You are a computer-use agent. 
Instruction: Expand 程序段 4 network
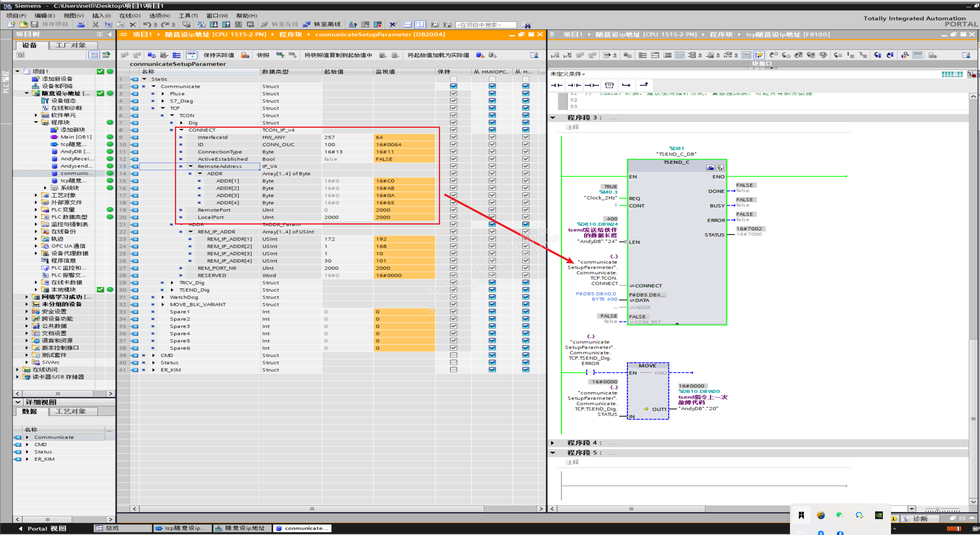point(553,443)
